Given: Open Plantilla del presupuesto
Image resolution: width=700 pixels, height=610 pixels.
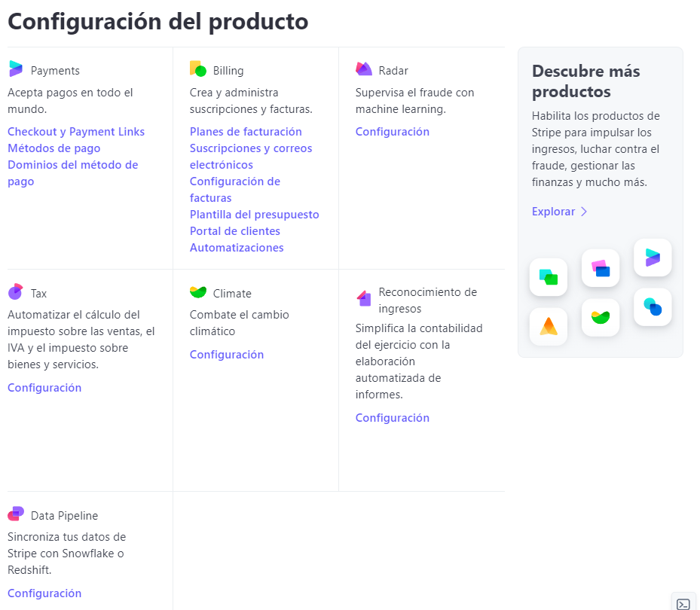Looking at the screenshot, I should click(x=254, y=215).
